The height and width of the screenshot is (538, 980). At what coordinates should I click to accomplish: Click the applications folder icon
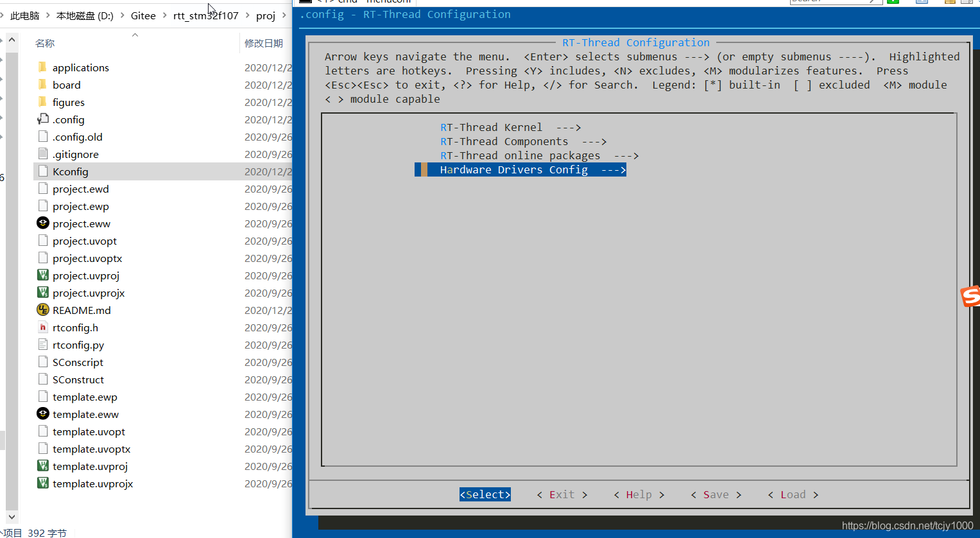click(42, 67)
